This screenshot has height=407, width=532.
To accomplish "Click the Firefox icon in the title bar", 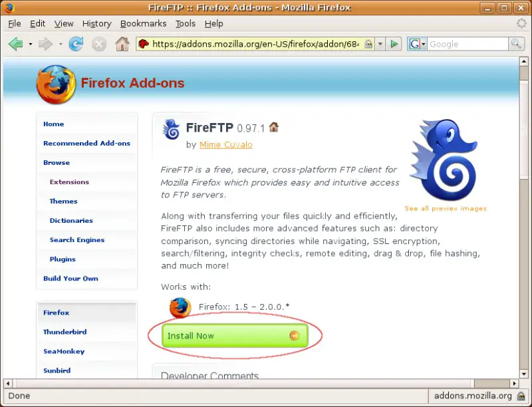I will (x=9, y=7).
